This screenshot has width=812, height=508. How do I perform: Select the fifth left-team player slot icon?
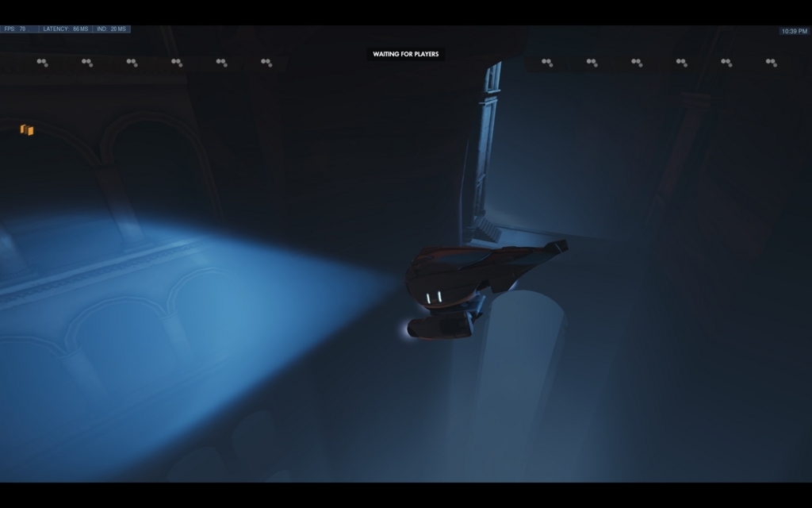222,63
